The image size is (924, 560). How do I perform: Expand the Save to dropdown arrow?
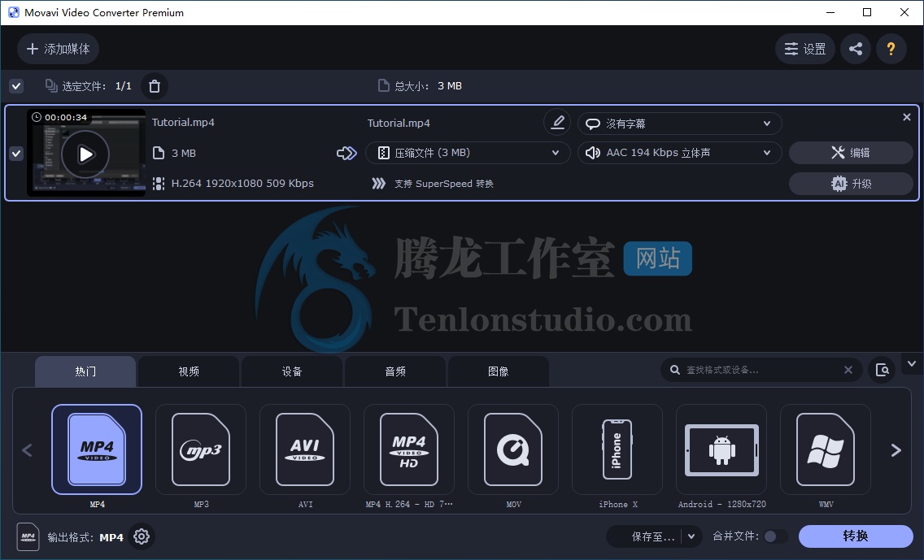click(691, 536)
